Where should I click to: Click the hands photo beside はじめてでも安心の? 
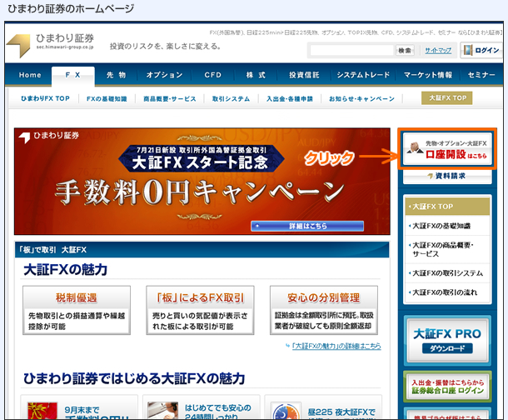point(162,411)
